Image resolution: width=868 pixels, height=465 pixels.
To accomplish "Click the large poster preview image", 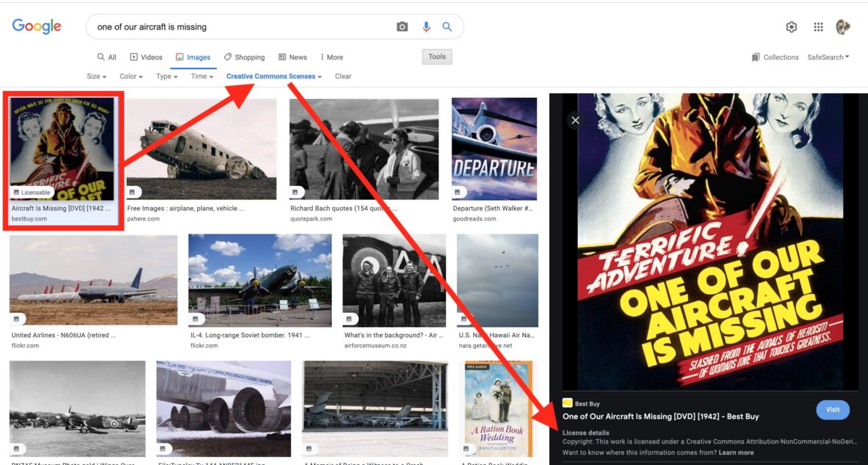I will point(711,241).
